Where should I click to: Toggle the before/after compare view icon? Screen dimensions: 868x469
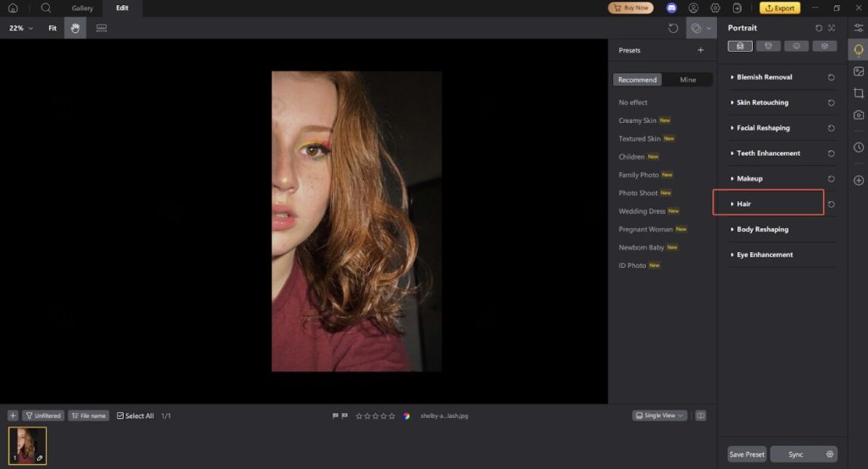pos(700,416)
